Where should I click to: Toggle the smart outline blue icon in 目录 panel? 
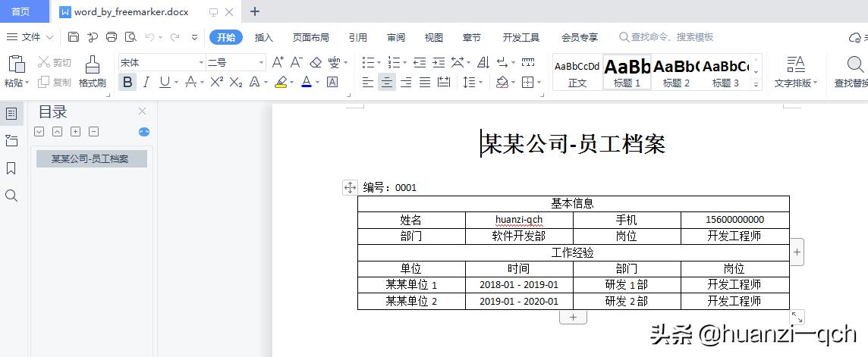144,132
